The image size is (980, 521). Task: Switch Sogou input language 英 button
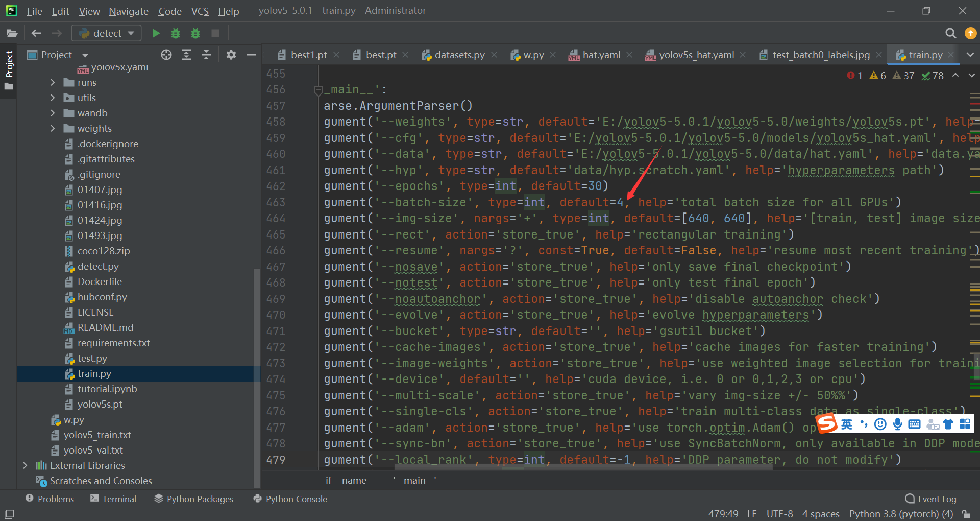tap(847, 424)
